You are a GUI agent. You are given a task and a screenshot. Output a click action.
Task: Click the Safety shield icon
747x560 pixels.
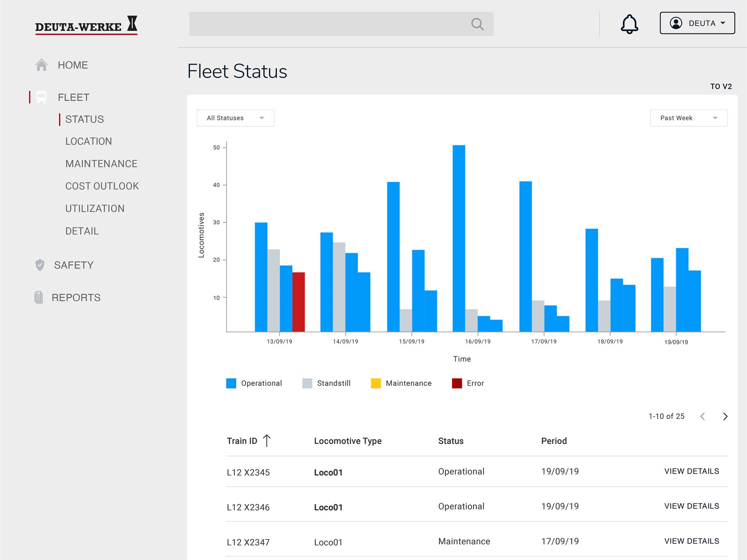[x=40, y=265]
